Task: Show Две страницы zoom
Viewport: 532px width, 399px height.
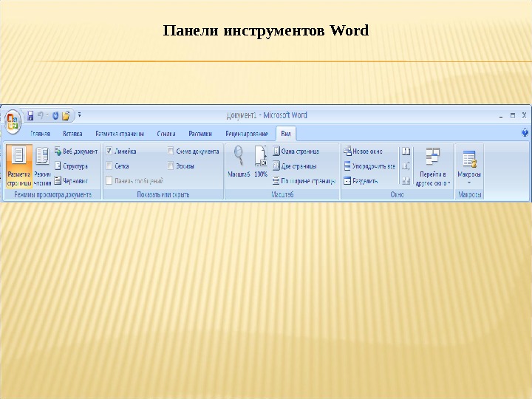Action: 295,166
